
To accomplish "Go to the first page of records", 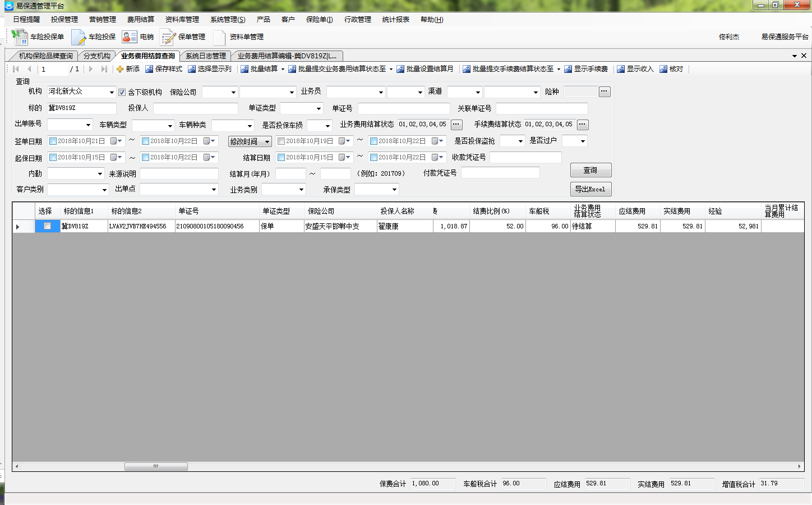I will click(16, 69).
